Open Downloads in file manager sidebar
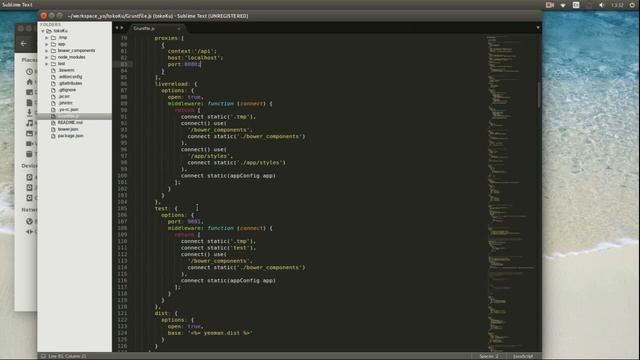 click(x=29, y=113)
